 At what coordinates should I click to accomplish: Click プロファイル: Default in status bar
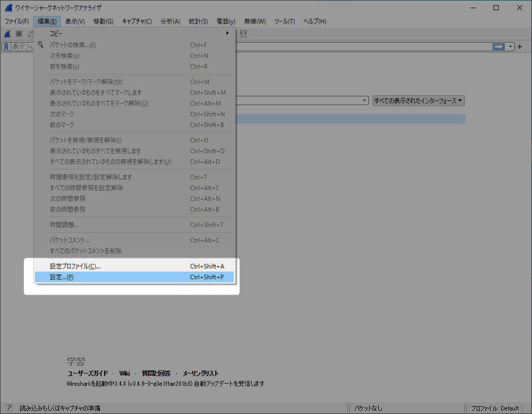point(495,408)
